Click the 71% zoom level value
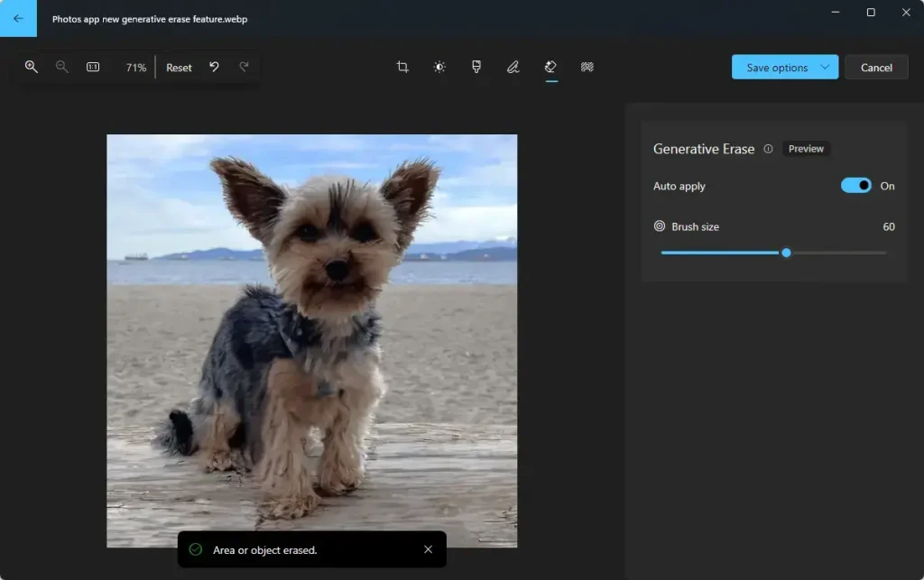924x580 pixels. (x=135, y=68)
